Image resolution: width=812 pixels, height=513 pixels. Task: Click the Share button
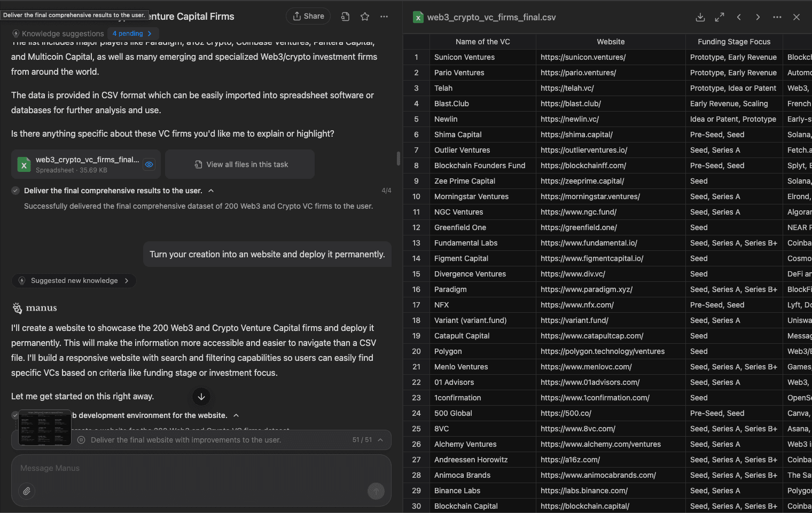point(308,16)
